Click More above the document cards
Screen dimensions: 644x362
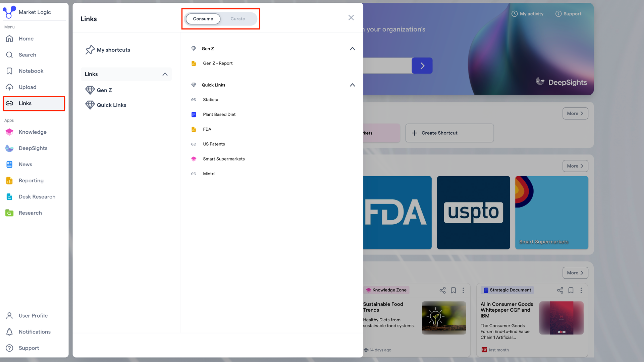point(575,273)
